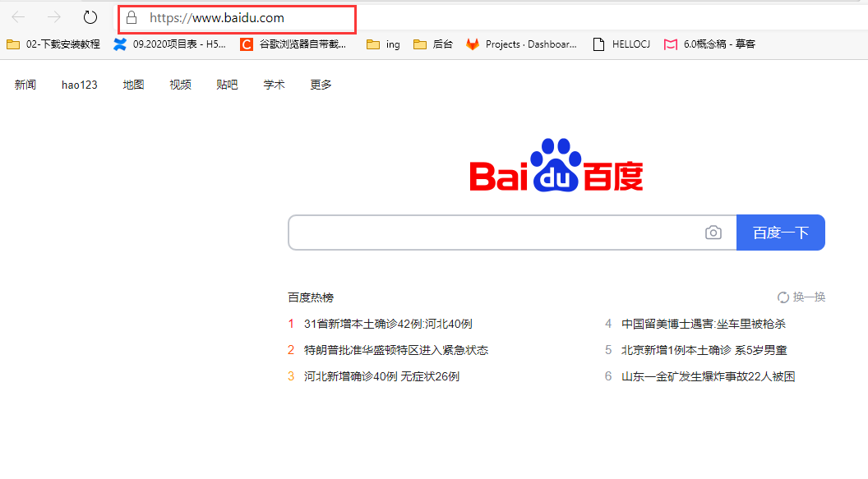Viewport: 868px width, 479px height.
Task: Open the 更多 menu
Action: pyautogui.click(x=321, y=85)
